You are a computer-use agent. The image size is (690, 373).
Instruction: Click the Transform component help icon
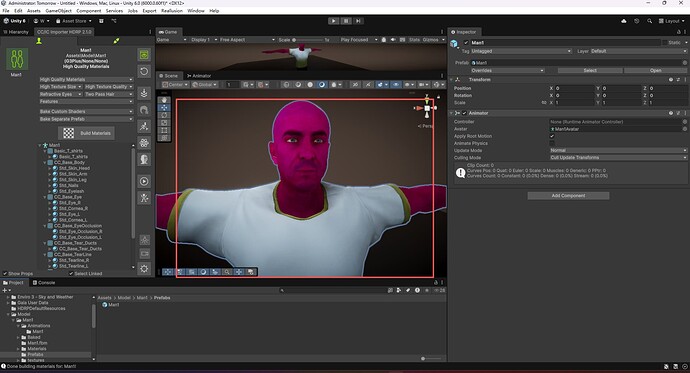tap(671, 80)
